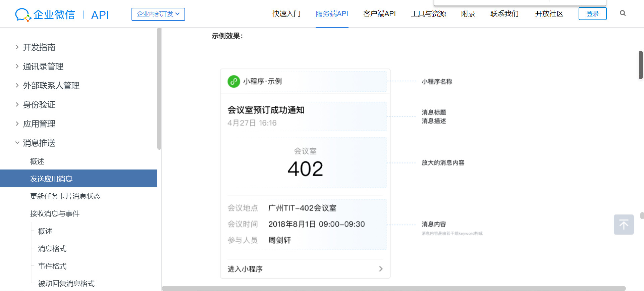Click the arrow next to 进入小程序

coord(381,269)
